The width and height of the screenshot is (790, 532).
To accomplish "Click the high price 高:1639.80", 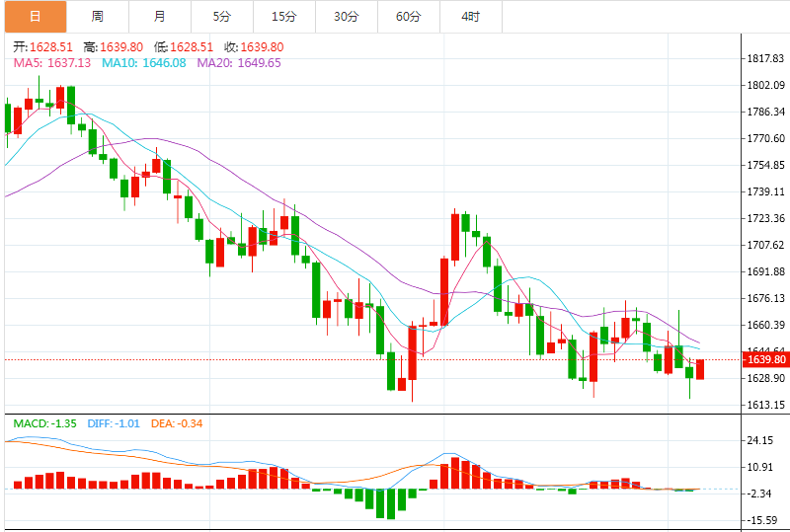I will [114, 47].
